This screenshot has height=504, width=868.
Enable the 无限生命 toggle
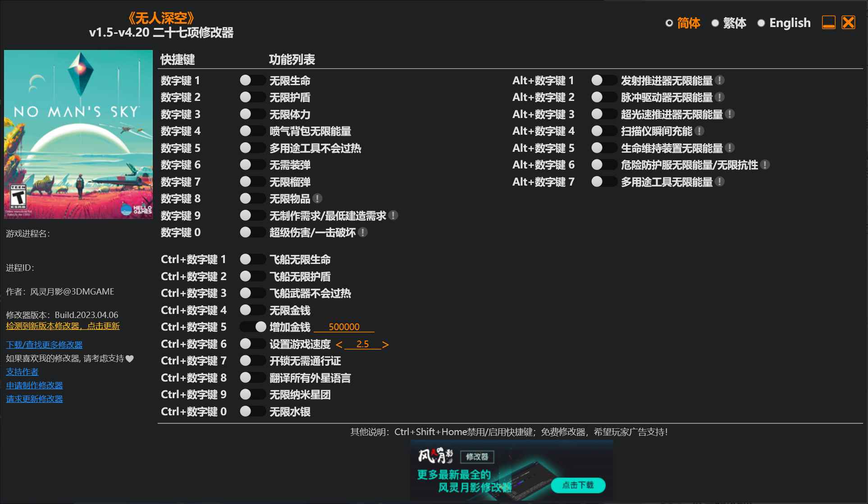[252, 80]
